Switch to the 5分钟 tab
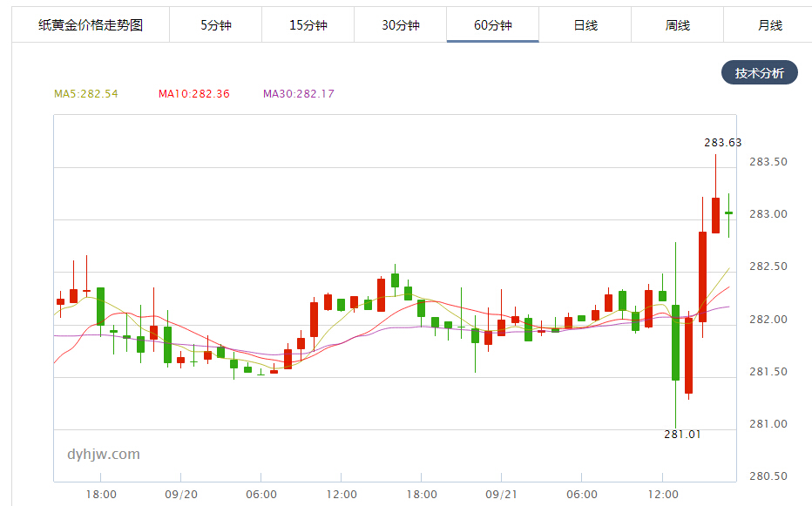 215,25
